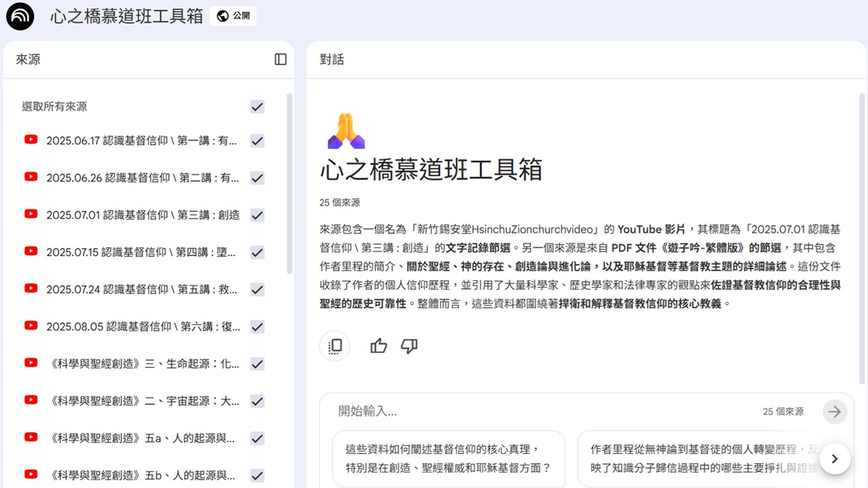Deselect 《科學與聖經創造》二、宇宙起源 checkbox
The height and width of the screenshot is (488, 868).
(x=257, y=402)
